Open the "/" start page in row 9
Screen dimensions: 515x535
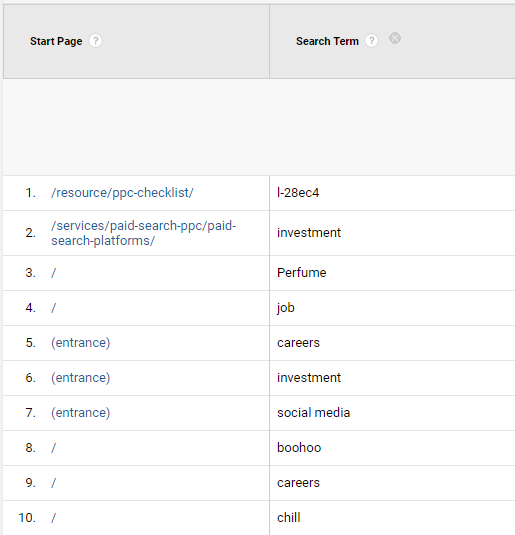[54, 483]
